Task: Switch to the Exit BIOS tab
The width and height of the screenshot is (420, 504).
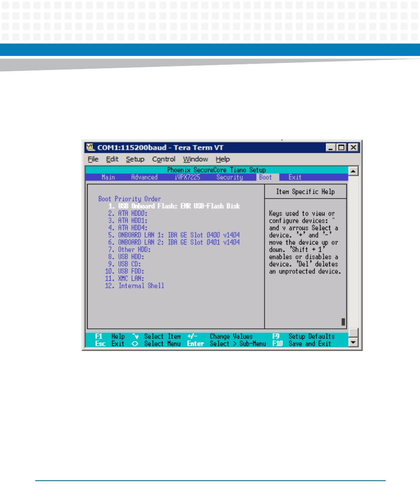Action: [295, 177]
